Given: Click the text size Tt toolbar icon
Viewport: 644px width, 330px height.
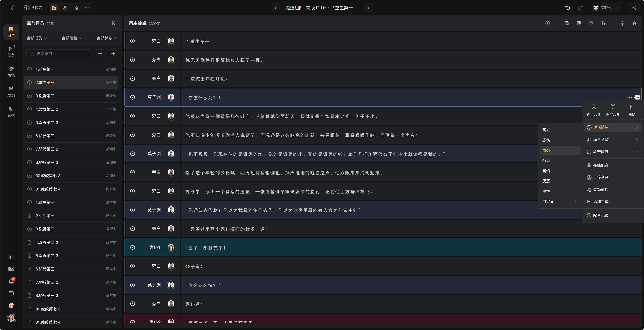Looking at the screenshot, I should pyautogui.click(x=603, y=23).
